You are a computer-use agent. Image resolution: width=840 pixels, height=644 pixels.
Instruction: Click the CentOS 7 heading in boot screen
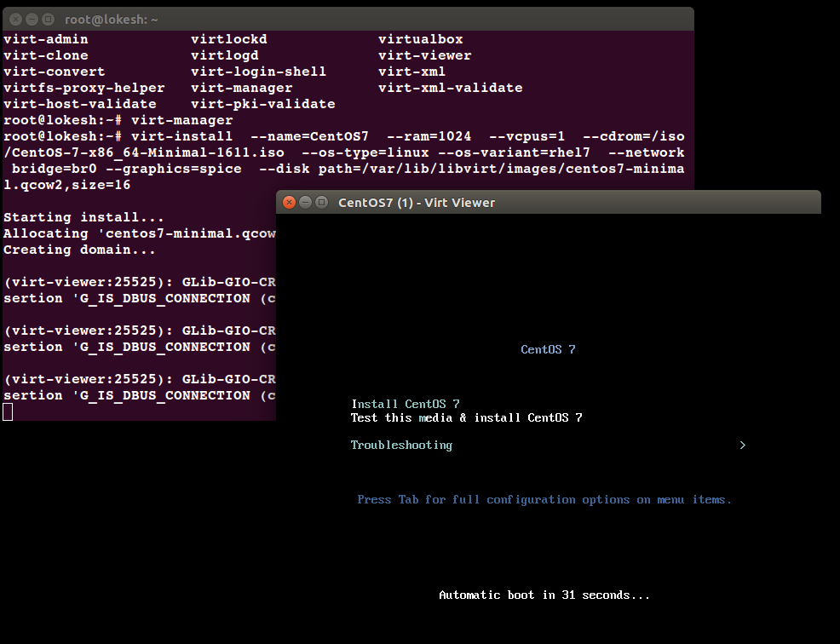pyautogui.click(x=548, y=349)
